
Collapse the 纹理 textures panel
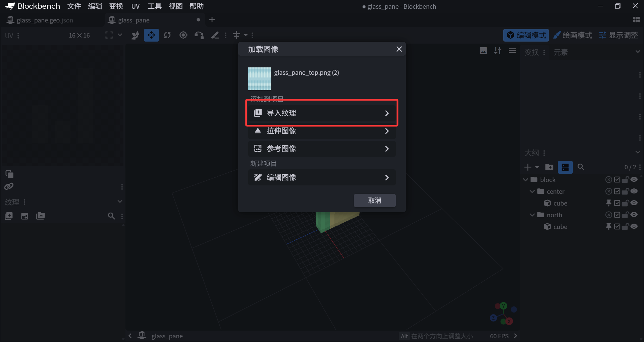120,202
